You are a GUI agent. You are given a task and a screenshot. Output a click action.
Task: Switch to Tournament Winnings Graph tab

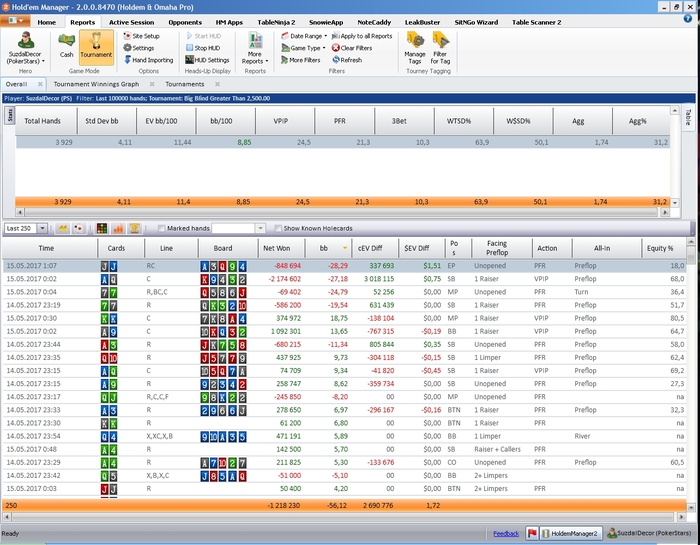[96, 84]
